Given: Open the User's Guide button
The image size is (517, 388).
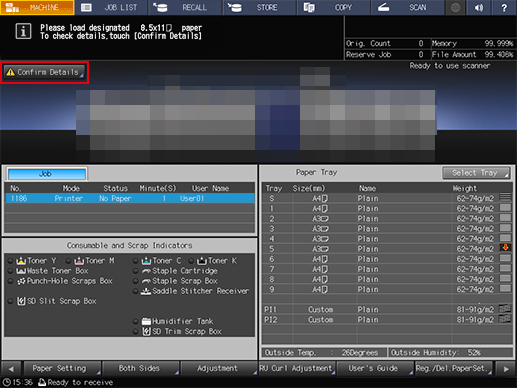Looking at the screenshot, I should (375, 368).
